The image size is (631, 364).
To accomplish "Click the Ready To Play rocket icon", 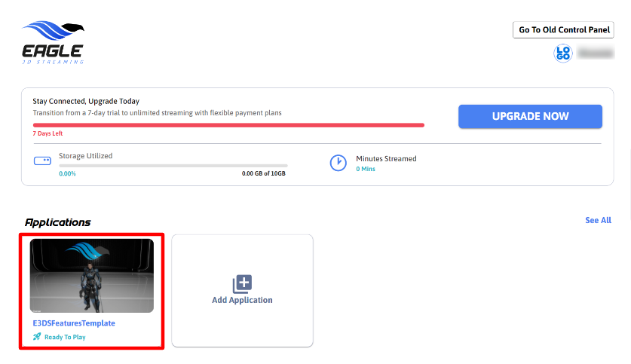I will 37,337.
